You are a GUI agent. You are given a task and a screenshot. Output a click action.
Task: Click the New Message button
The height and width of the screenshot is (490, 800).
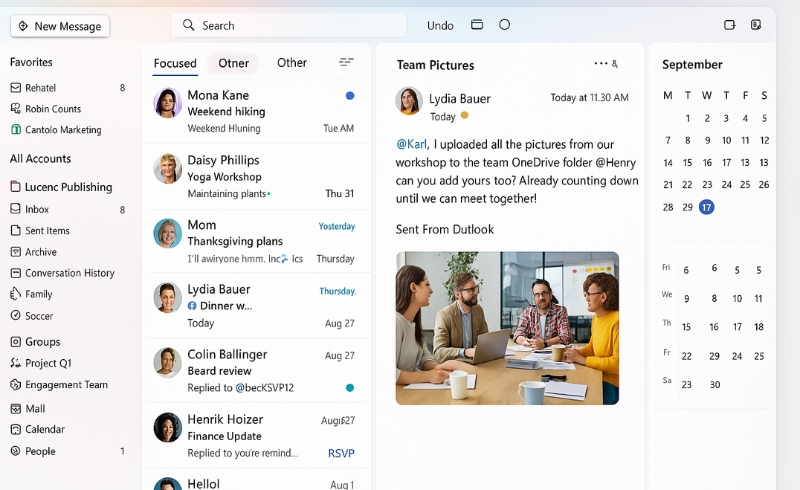coord(60,26)
